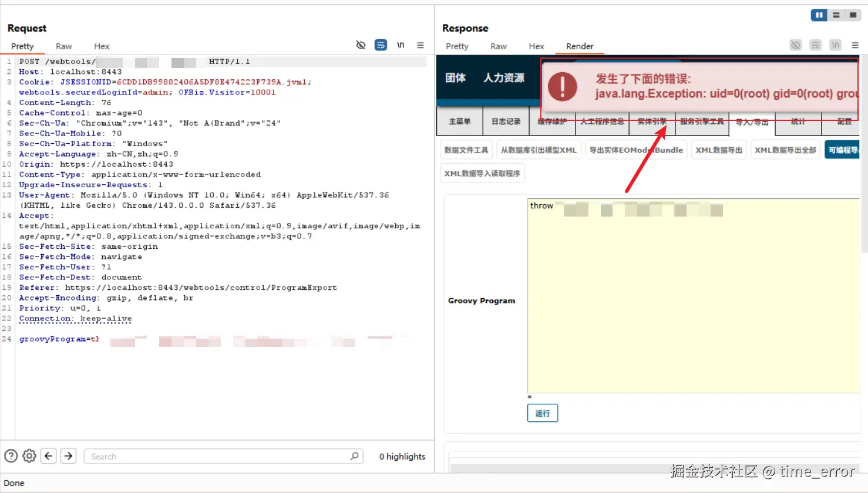
Task: Open the 导入/导出 tab
Action: [752, 122]
